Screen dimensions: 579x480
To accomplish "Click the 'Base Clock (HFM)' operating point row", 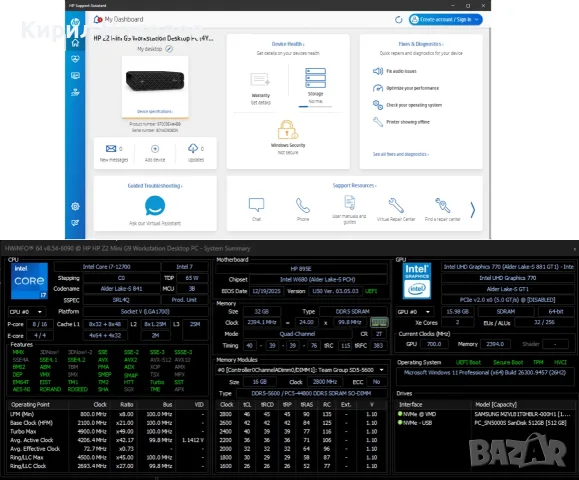I will 107,423.
